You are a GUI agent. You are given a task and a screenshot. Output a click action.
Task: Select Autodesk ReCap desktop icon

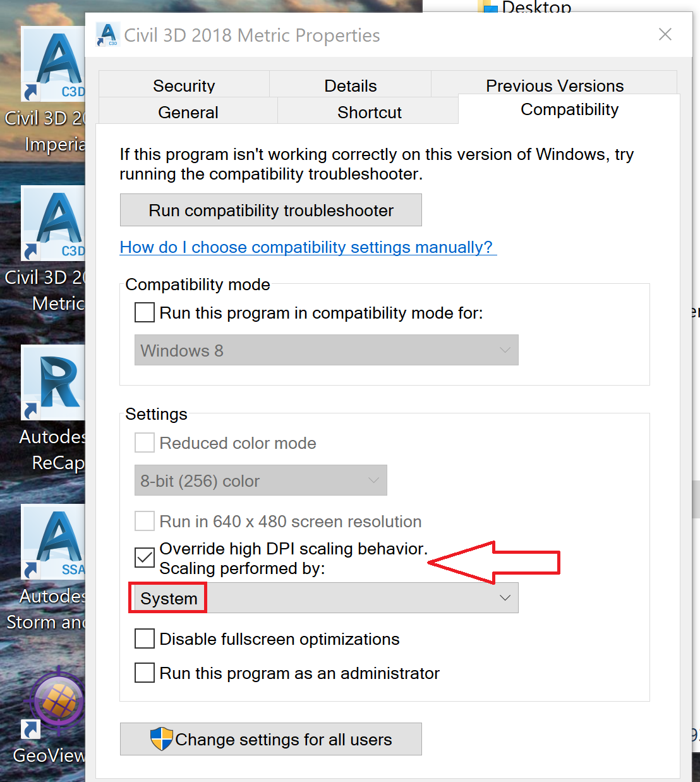(x=53, y=383)
